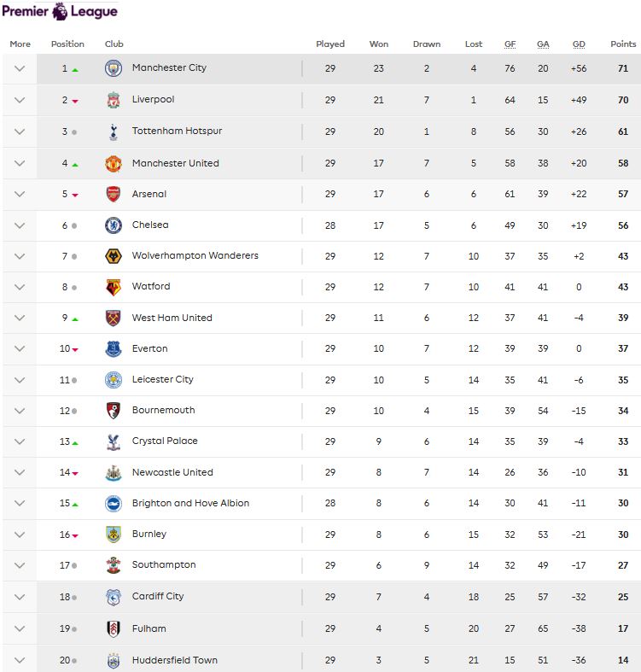Open the Wolverhampton Wanderers wolf badge
The image size is (641, 672).
[114, 256]
